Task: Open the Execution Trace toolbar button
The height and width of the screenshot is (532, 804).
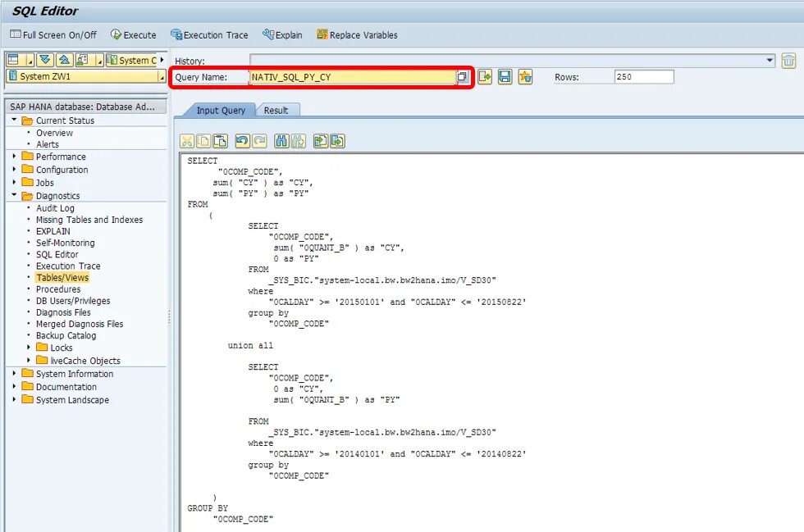Action: (x=209, y=35)
